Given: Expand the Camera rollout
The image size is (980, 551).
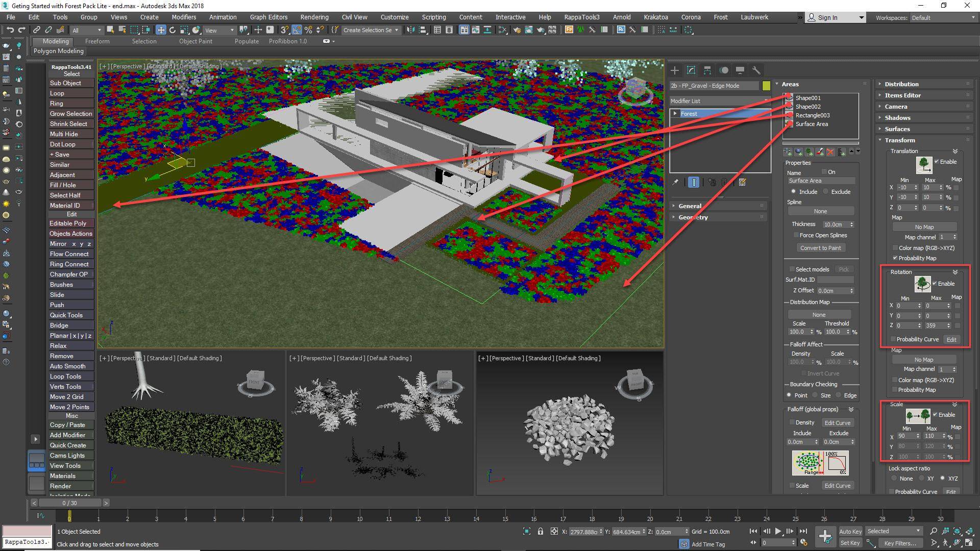Looking at the screenshot, I should click(897, 106).
